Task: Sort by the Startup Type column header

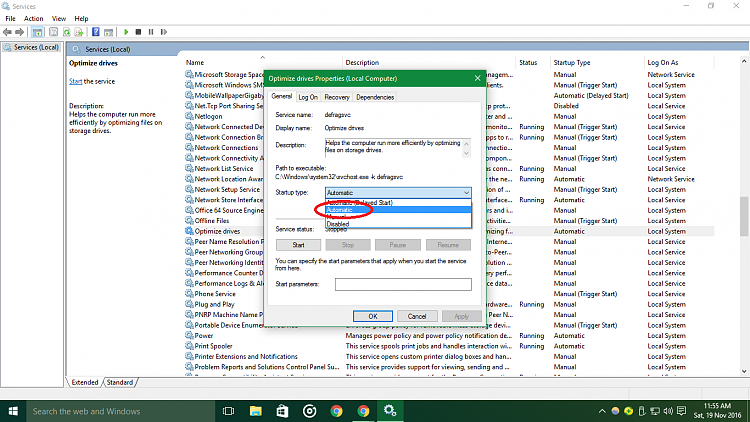Action: pyautogui.click(x=572, y=63)
